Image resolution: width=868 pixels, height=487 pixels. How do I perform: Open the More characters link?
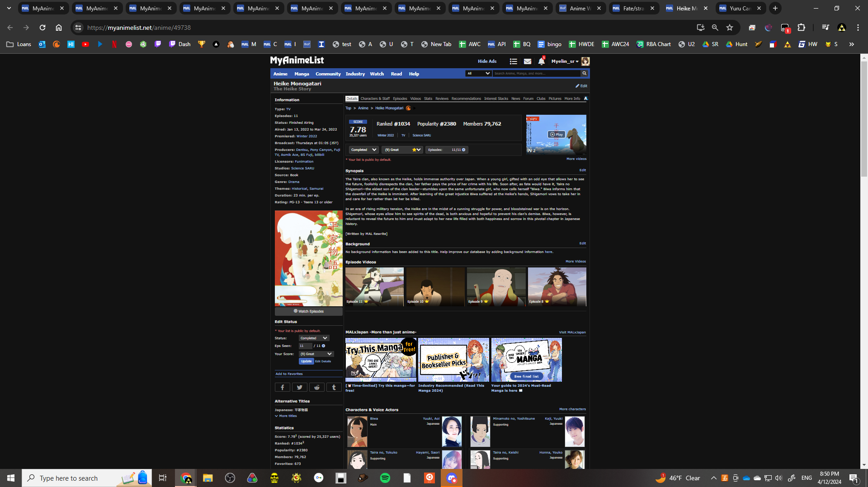click(572, 409)
